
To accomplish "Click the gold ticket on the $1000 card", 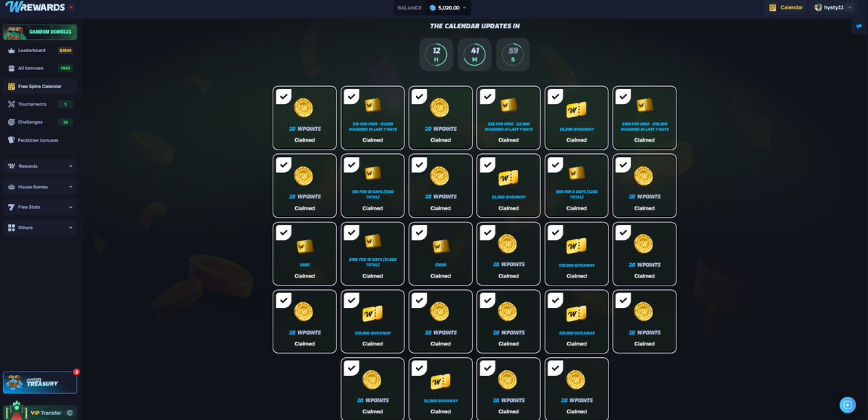I will pos(441,247).
